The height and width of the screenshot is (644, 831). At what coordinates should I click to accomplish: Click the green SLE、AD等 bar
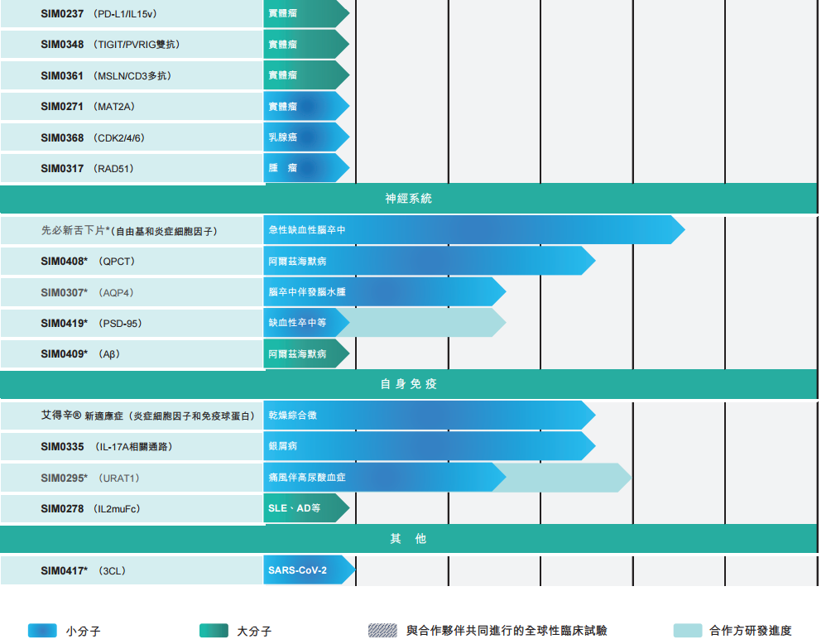pos(305,508)
